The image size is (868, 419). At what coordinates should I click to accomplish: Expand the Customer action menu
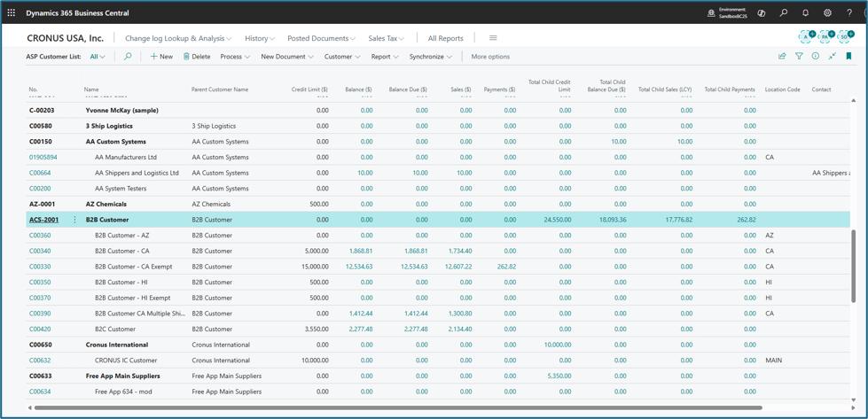click(342, 57)
